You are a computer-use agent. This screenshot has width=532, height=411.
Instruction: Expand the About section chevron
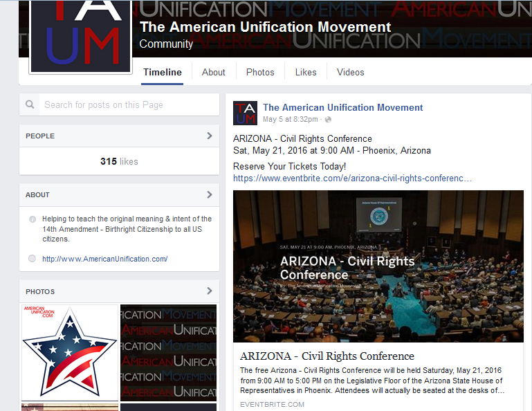click(210, 194)
